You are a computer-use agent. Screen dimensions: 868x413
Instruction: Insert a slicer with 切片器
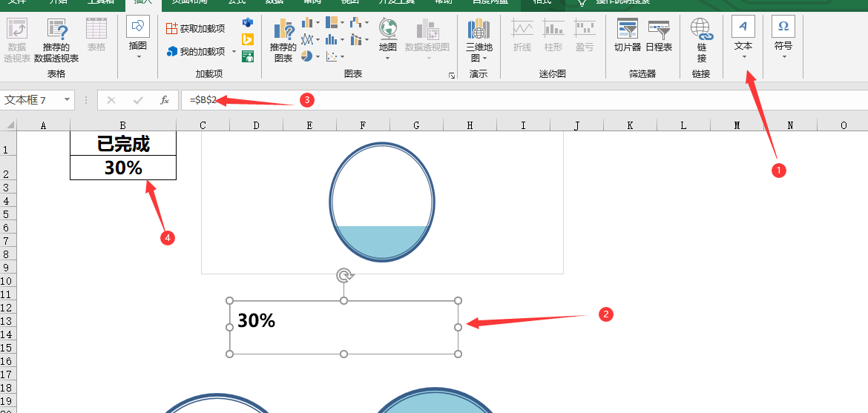[627, 36]
